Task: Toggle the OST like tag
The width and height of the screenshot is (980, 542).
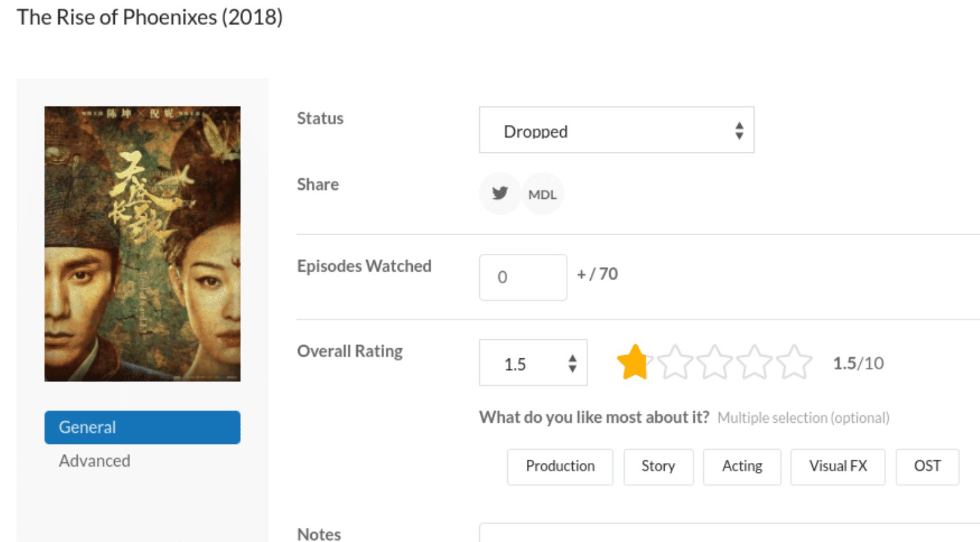Action: point(926,466)
